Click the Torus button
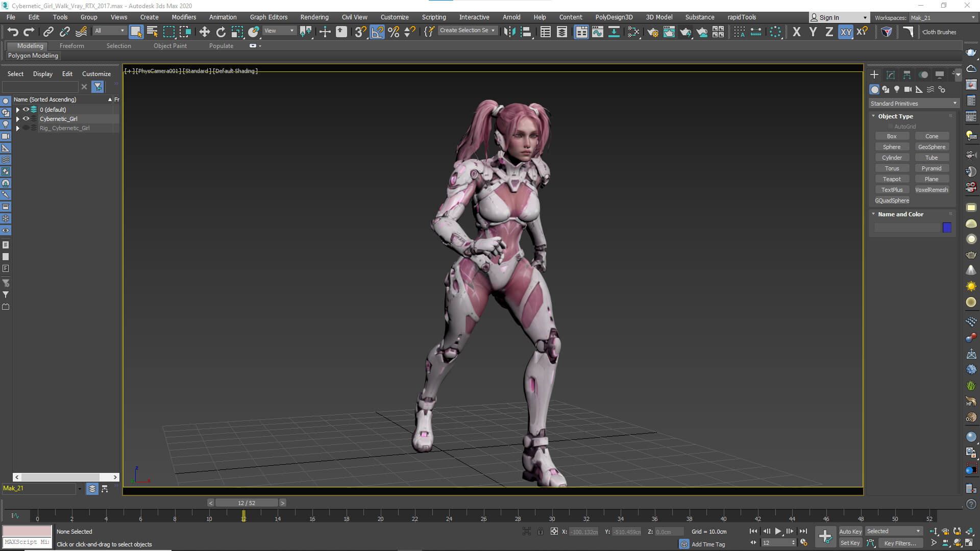This screenshot has height=551, width=980. [892, 168]
